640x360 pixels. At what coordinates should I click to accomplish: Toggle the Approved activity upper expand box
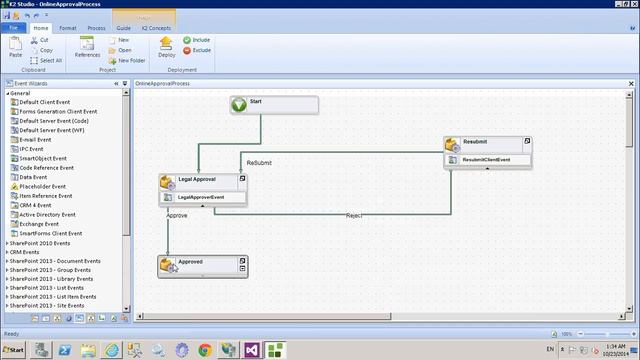(x=242, y=261)
